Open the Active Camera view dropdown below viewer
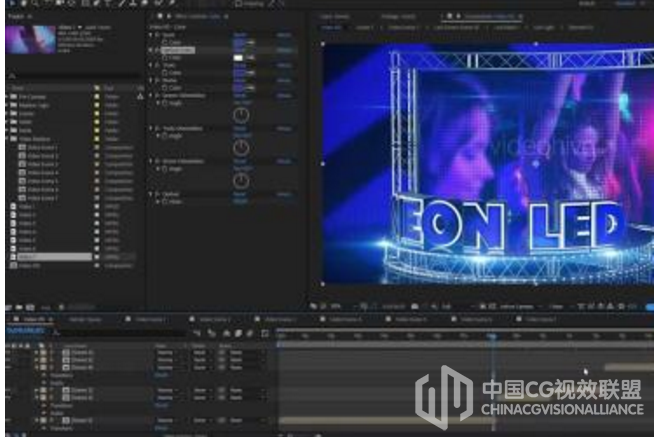 (x=519, y=307)
